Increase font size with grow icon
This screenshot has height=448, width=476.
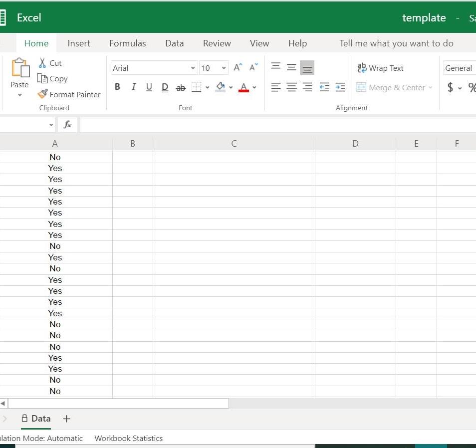click(x=238, y=68)
